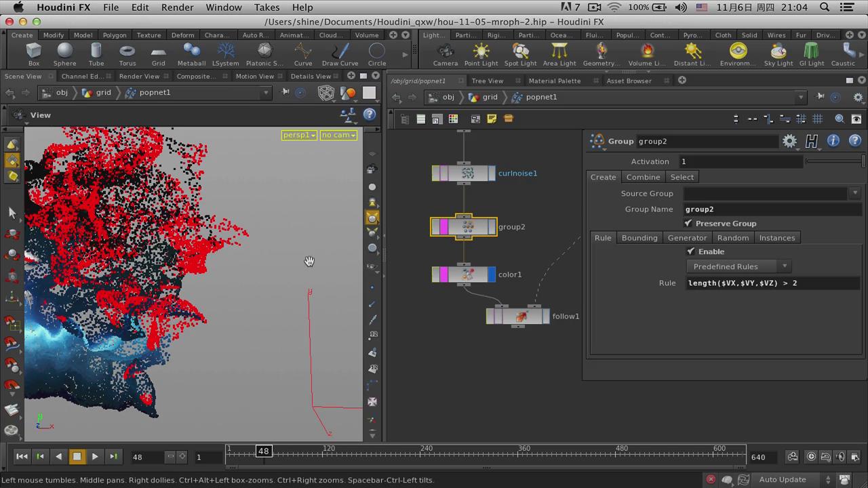Add an Environment Light from the shelf
This screenshot has height=488, width=868.
738,54
